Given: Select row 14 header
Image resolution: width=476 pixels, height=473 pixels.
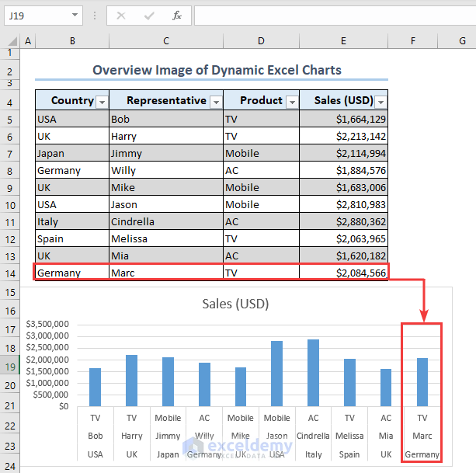Looking at the screenshot, I should (x=10, y=273).
